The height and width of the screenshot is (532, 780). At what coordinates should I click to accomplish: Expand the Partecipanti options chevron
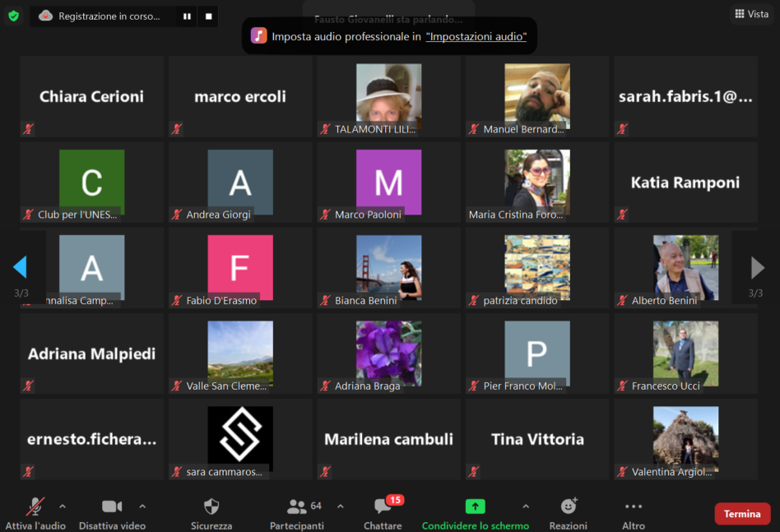coord(341,507)
